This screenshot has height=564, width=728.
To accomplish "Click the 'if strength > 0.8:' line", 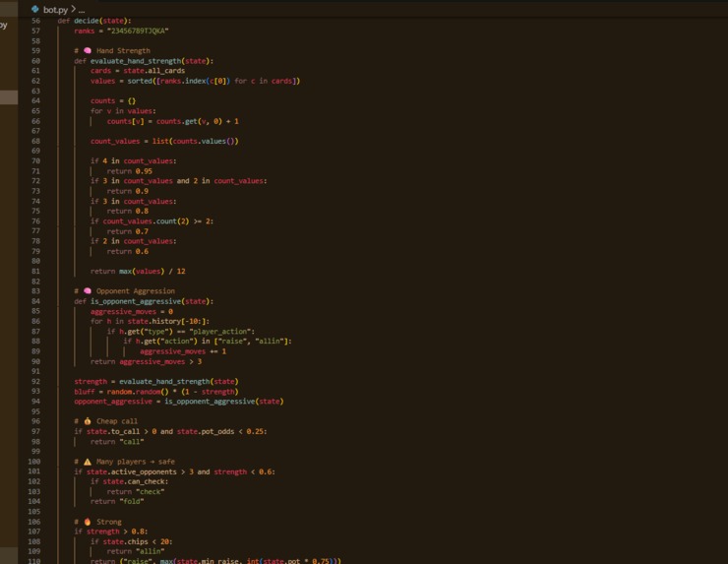I will (x=111, y=532).
